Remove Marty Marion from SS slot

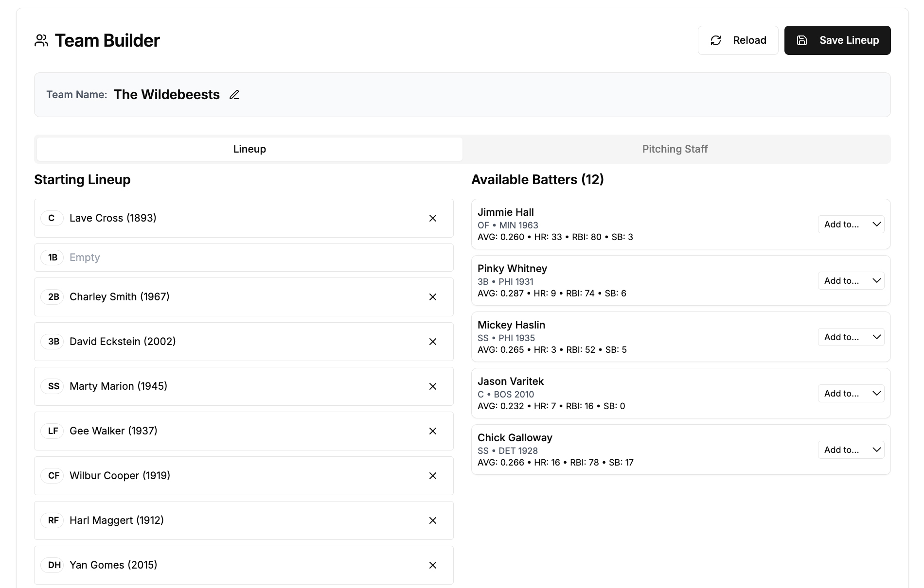pyautogui.click(x=433, y=386)
